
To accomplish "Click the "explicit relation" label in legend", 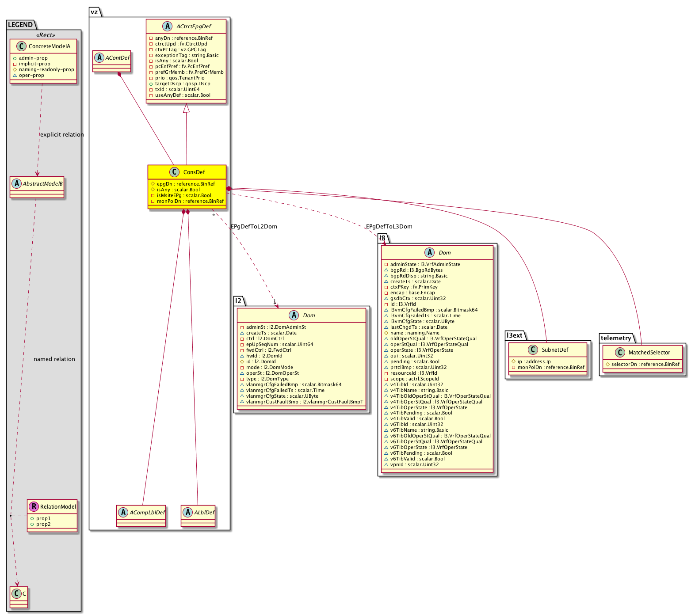I will click(x=62, y=134).
